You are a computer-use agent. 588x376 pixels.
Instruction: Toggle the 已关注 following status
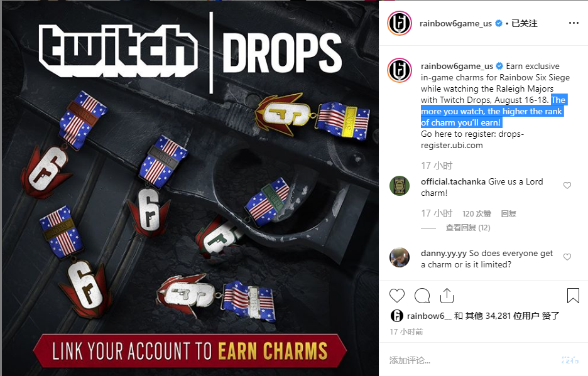525,23
